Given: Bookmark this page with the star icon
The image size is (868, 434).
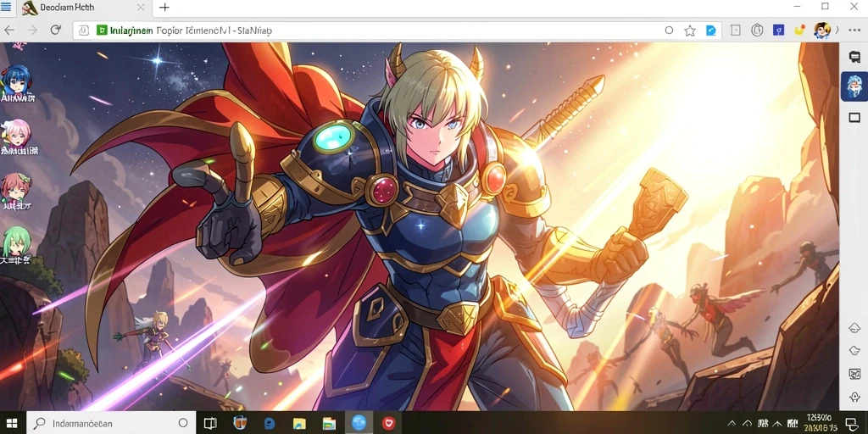Looking at the screenshot, I should click(x=690, y=31).
